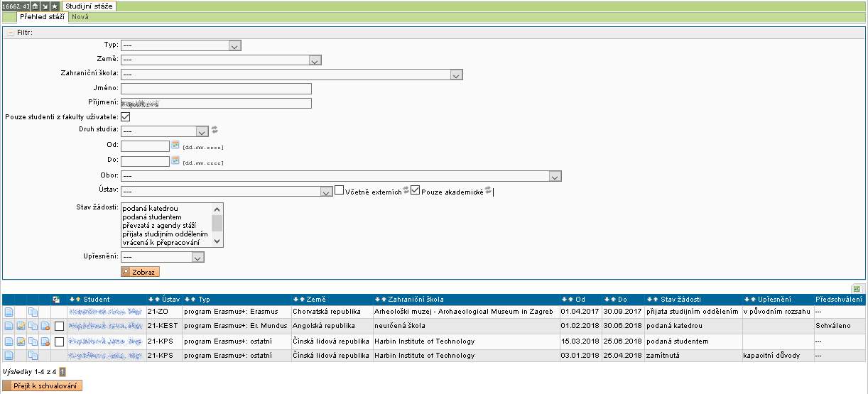Click the home icon in the top bar
The image size is (868, 394).
34,6
